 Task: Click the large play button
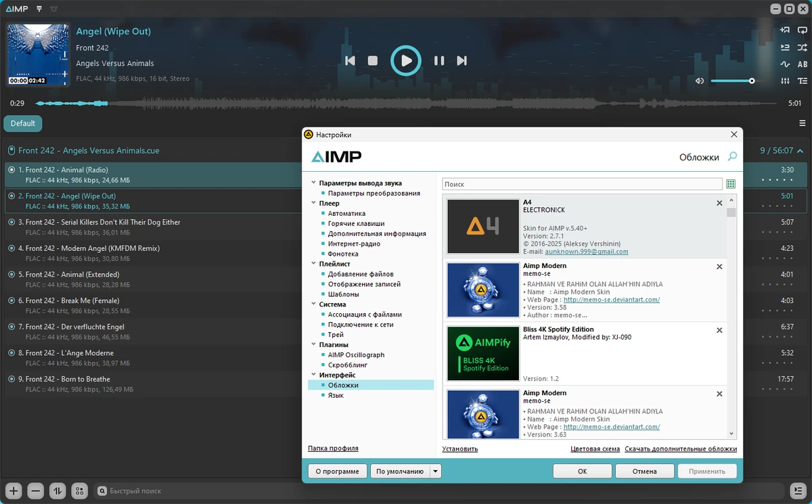406,61
